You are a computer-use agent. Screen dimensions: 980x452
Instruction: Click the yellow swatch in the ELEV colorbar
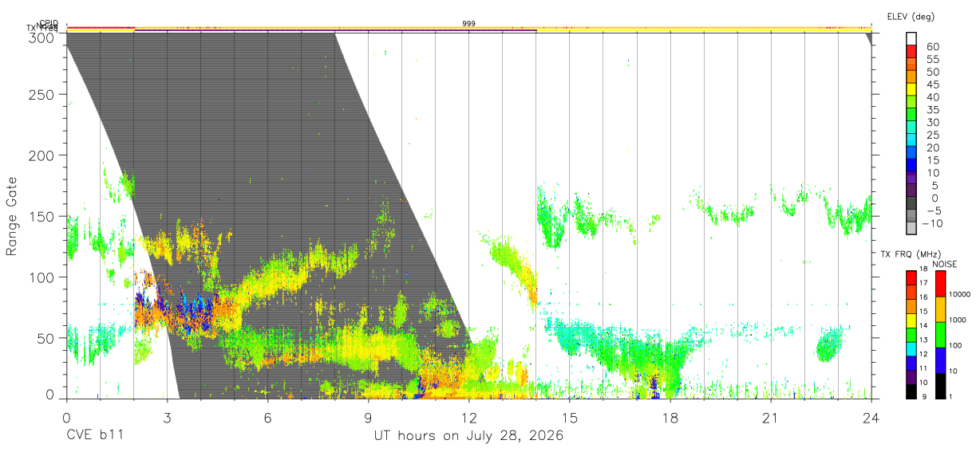(x=912, y=89)
